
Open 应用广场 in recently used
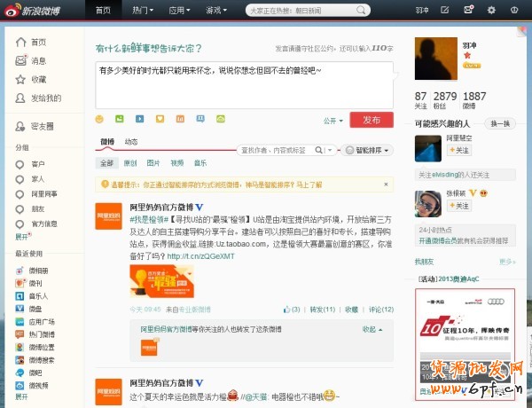pos(35,321)
